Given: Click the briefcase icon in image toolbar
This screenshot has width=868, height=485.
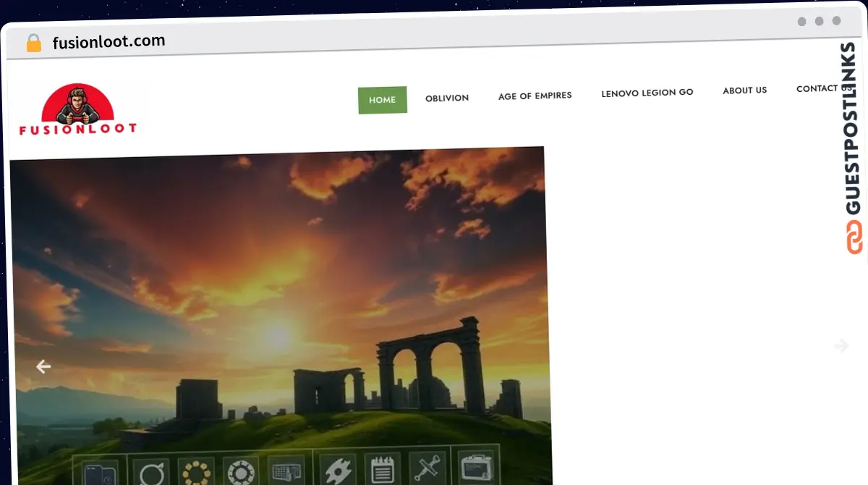Looking at the screenshot, I should [475, 467].
